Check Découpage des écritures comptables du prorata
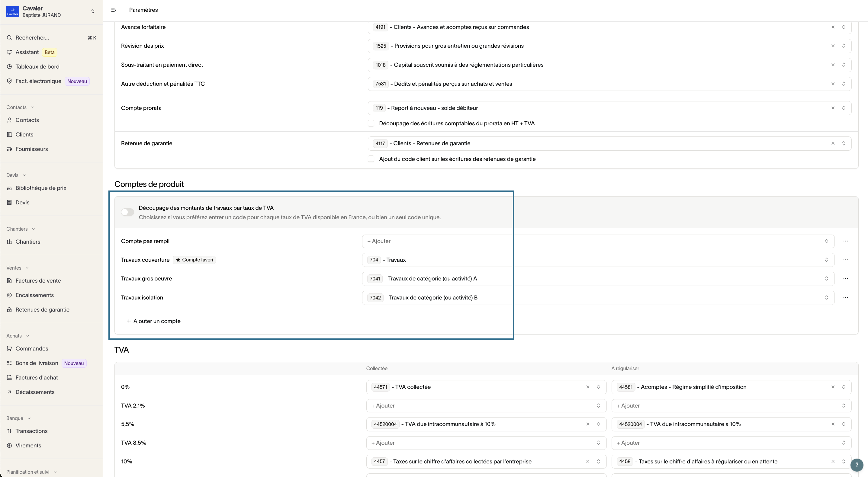This screenshot has width=868, height=477. coord(371,124)
